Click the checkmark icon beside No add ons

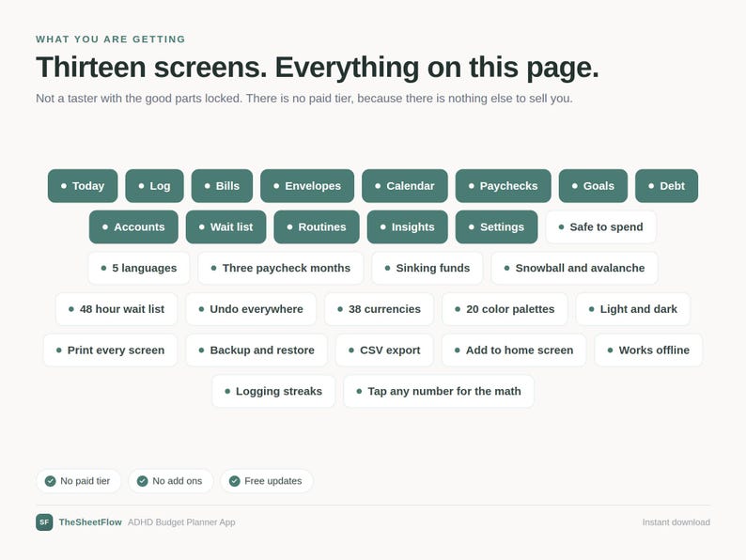[142, 481]
